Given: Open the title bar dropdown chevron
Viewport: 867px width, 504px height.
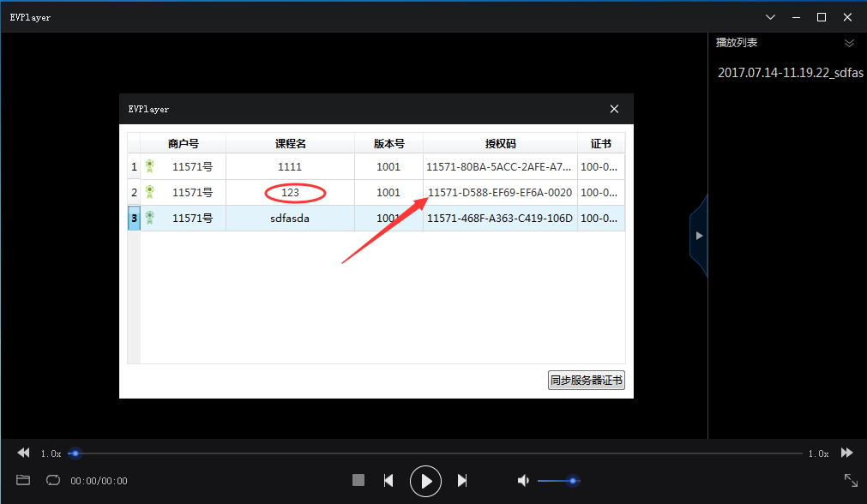Looking at the screenshot, I should point(769,16).
